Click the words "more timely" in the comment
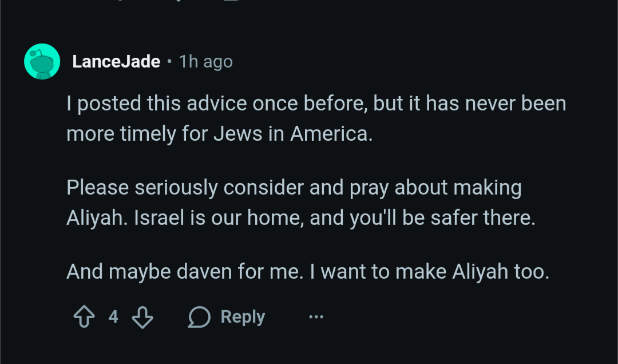 pyautogui.click(x=113, y=134)
